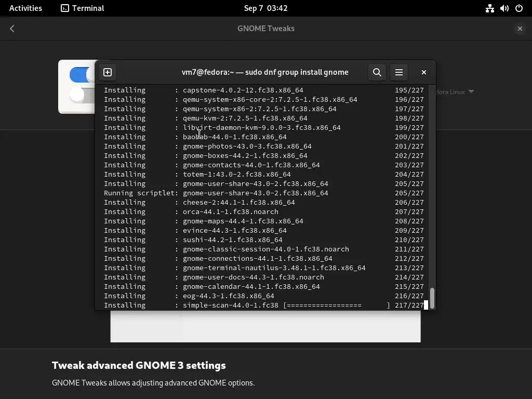Click the 217/227 progress counter
Viewport: 532px width, 399px height.
(x=409, y=305)
